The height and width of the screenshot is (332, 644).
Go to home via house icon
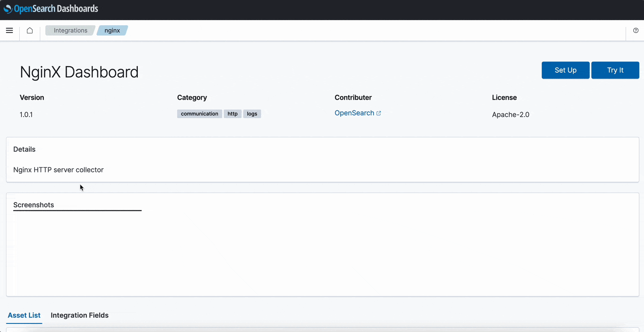pos(30,30)
